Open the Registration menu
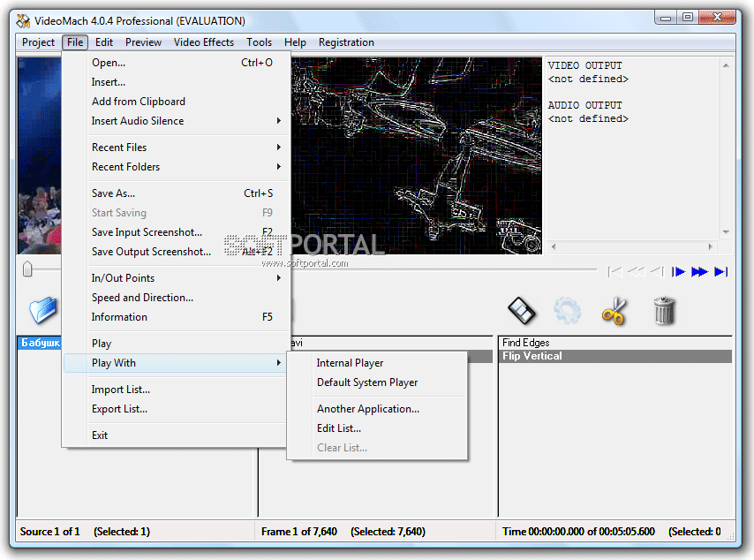The width and height of the screenshot is (754, 560). pyautogui.click(x=346, y=42)
